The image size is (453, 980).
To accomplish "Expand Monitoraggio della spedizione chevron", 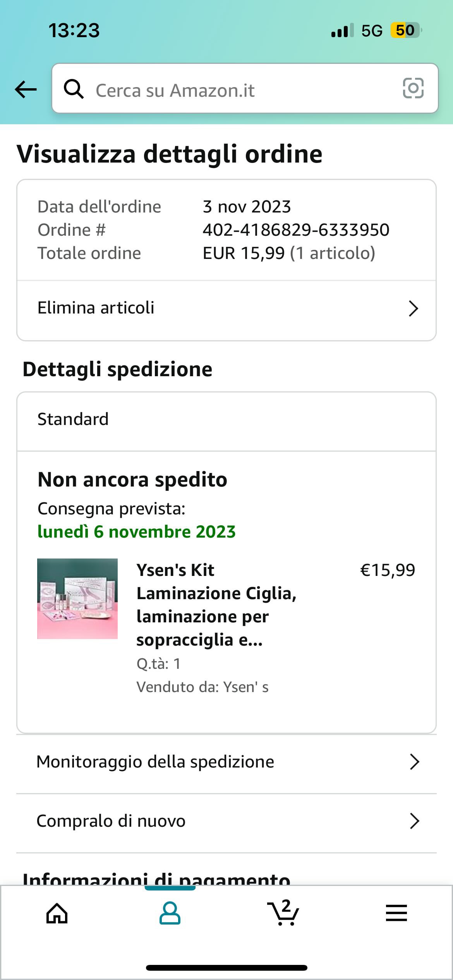I will click(414, 762).
